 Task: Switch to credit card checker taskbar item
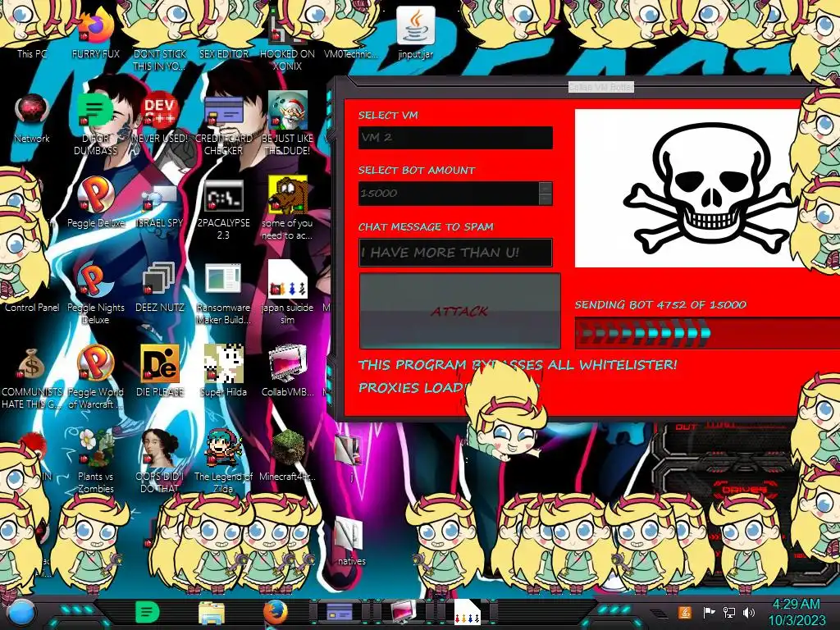coord(339,612)
